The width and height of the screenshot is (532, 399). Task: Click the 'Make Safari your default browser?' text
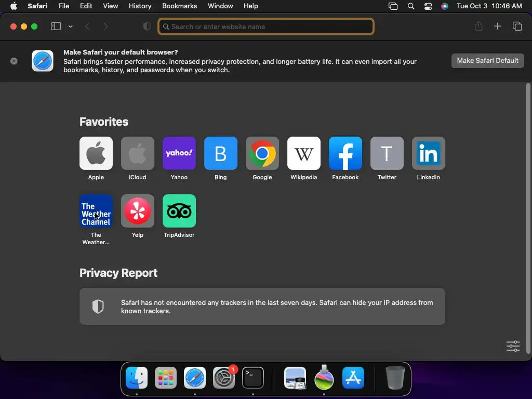point(121,52)
